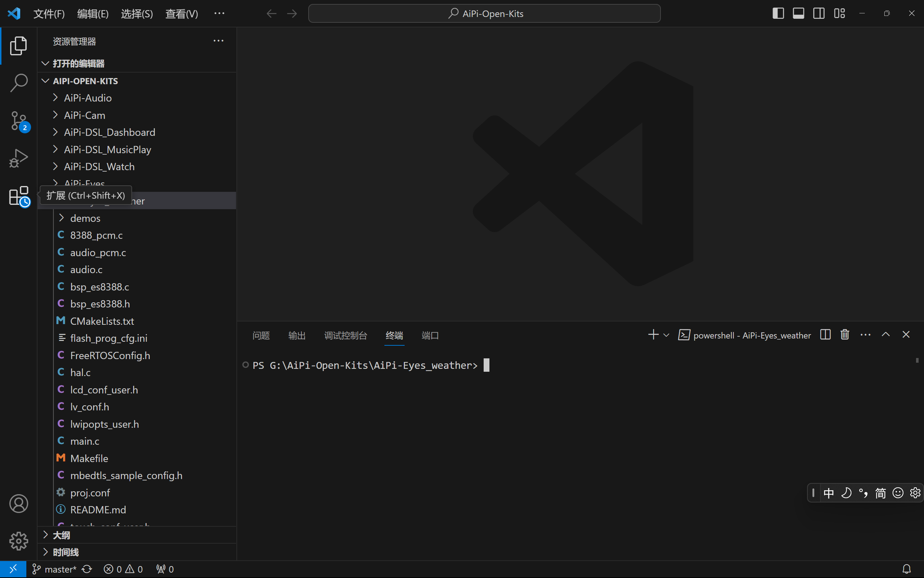Open bsp_es8388.h in explorer
This screenshot has height=578, width=924.
pos(138,304)
